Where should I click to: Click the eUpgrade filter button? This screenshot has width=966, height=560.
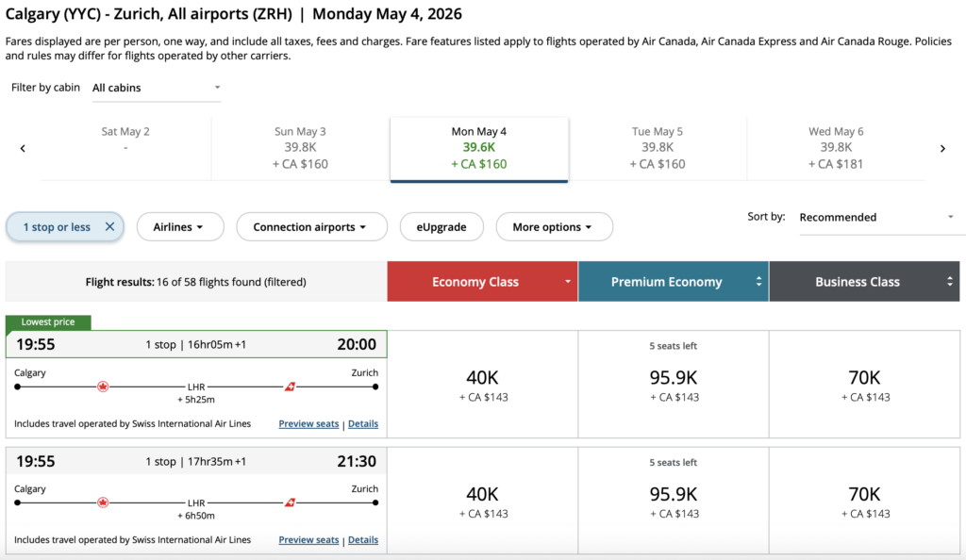click(x=441, y=227)
